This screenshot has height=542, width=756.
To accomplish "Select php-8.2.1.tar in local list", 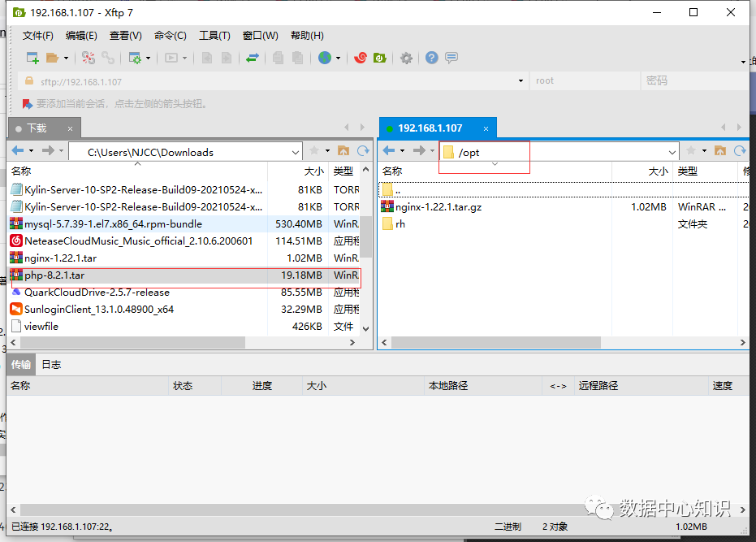I will click(x=184, y=275).
